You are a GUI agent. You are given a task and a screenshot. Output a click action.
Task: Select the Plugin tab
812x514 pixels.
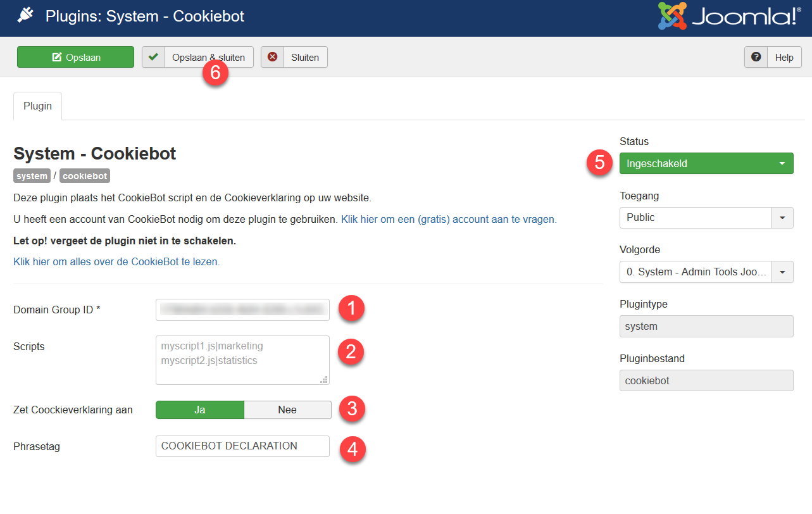pos(37,106)
